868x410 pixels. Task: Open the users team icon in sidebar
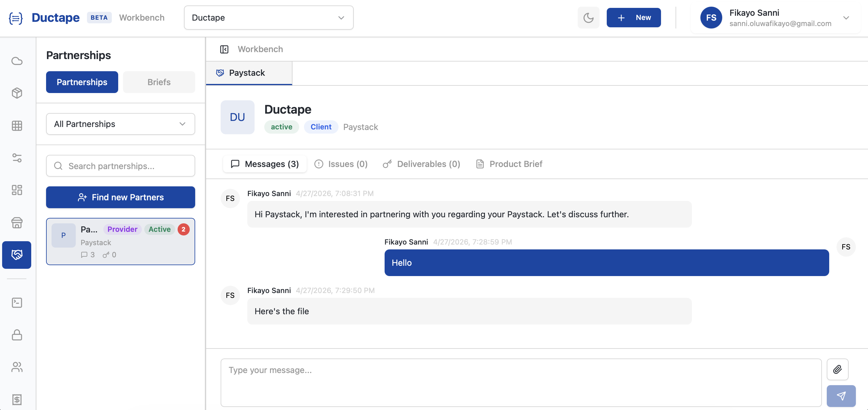click(x=17, y=367)
